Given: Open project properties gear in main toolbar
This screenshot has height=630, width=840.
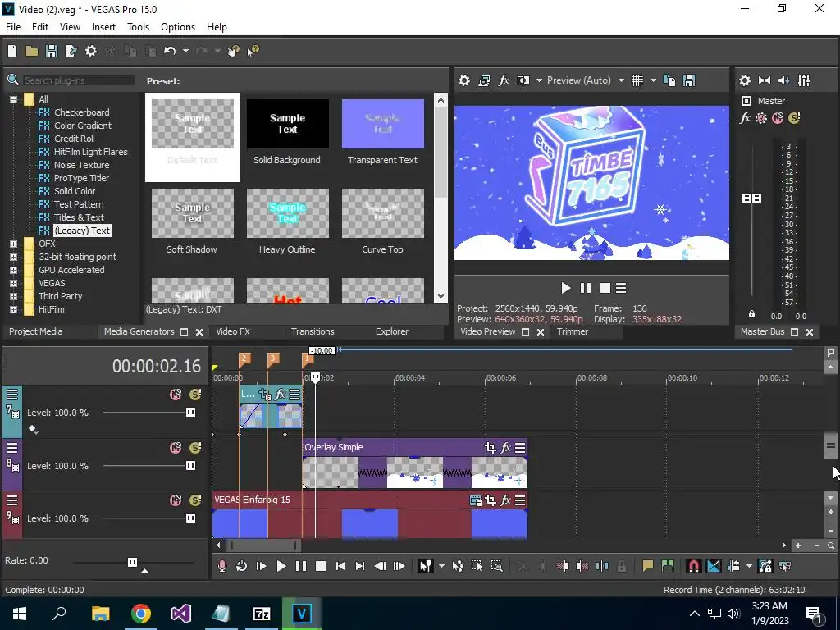Looking at the screenshot, I should pyautogui.click(x=91, y=51).
